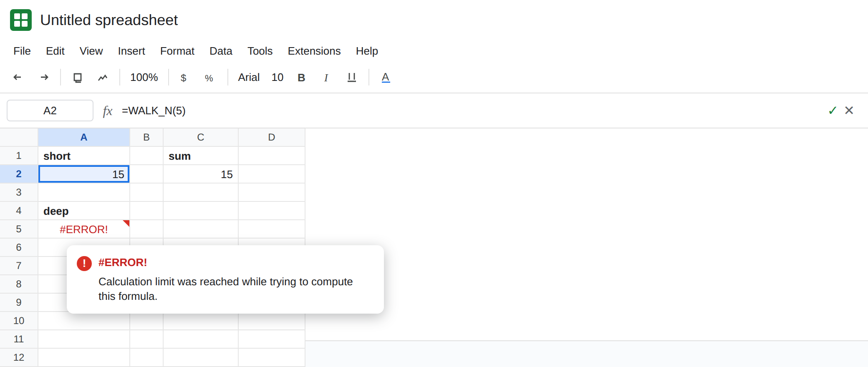Click the Untitled spreadsheet title
This screenshot has width=868, height=367.
[x=109, y=20]
